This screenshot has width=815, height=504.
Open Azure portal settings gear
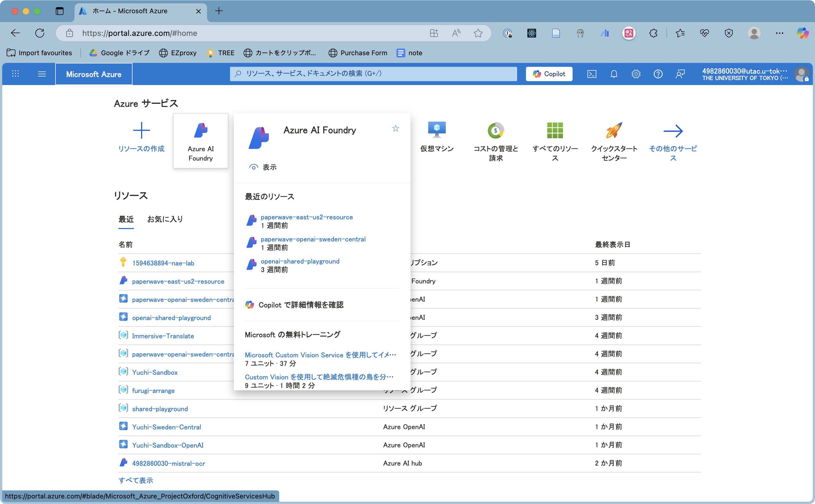[636, 74]
